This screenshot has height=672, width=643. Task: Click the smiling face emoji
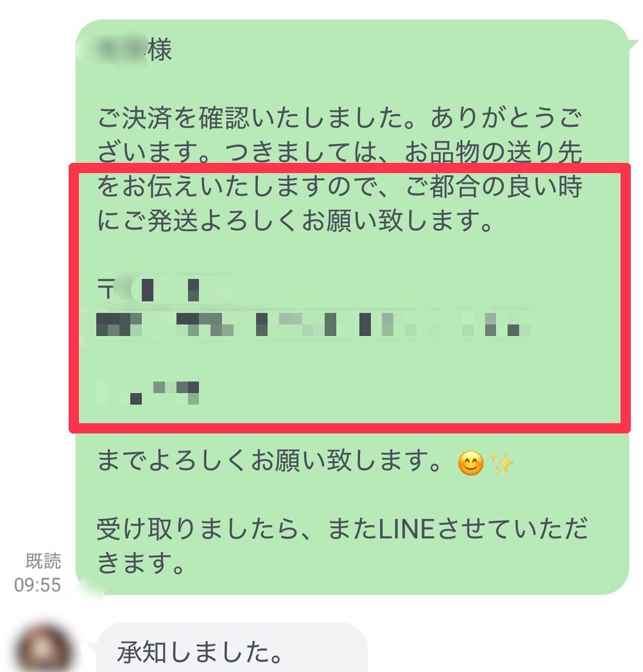point(470,464)
